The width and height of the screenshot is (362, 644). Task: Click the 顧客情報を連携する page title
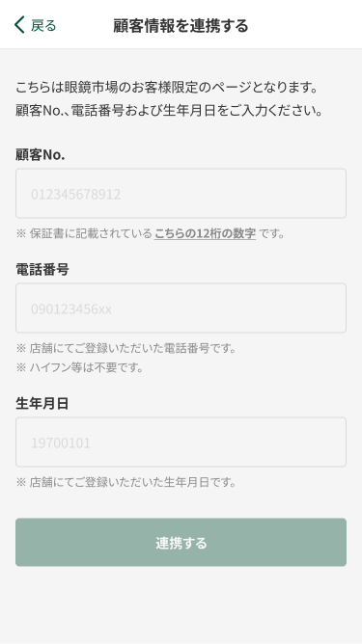click(x=181, y=25)
